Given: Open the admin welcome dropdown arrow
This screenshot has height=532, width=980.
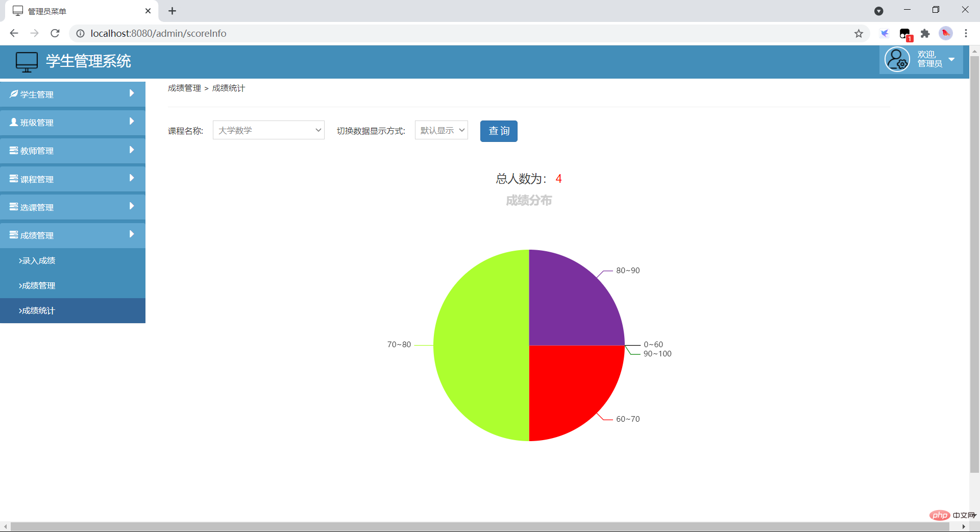Looking at the screenshot, I should tap(951, 59).
